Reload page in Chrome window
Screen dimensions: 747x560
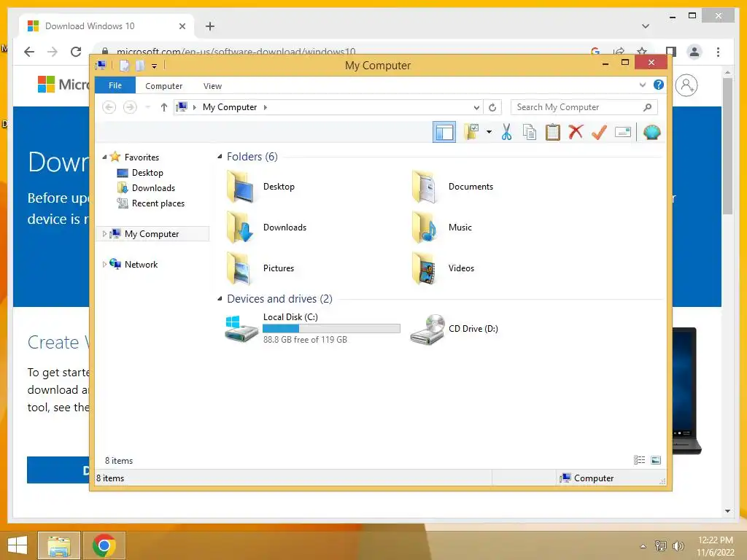click(76, 52)
